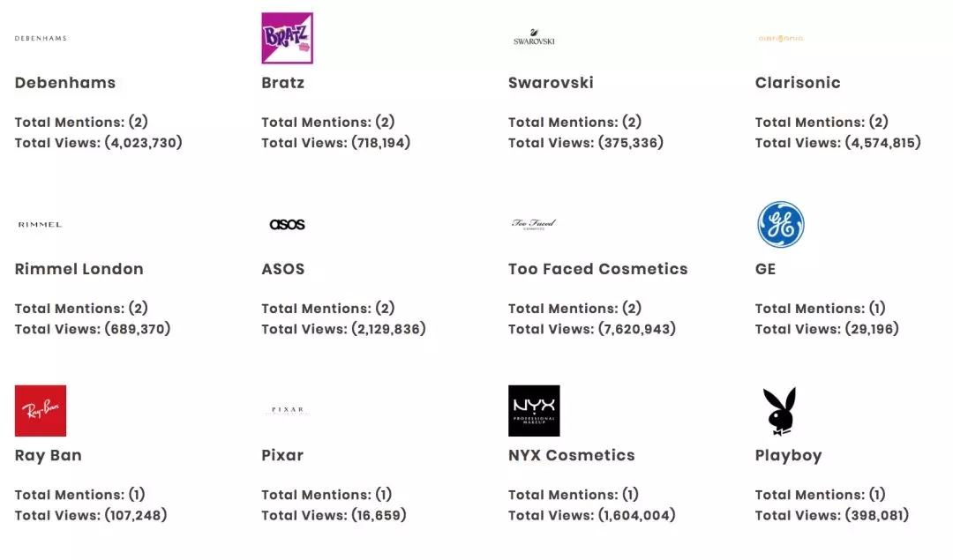
Task: Select the Clarisonic brand name
Action: [798, 83]
